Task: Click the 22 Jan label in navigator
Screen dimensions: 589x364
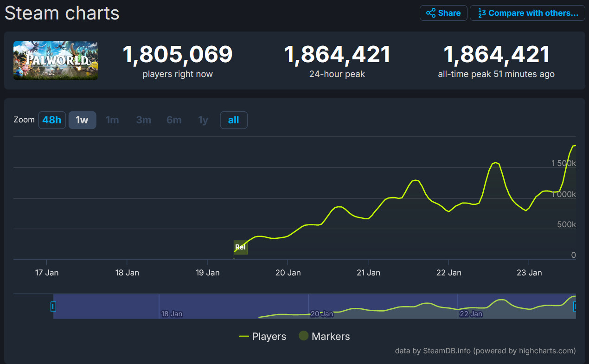Action: 471,314
